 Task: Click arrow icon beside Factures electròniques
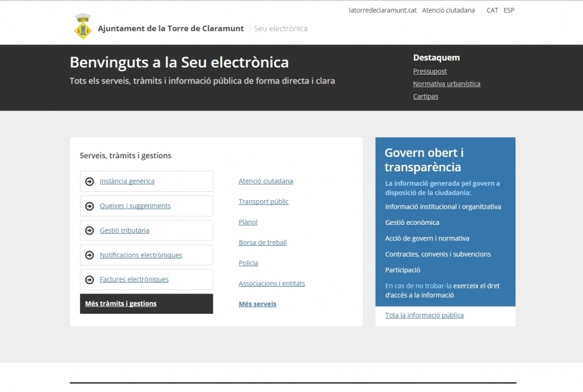(x=90, y=280)
